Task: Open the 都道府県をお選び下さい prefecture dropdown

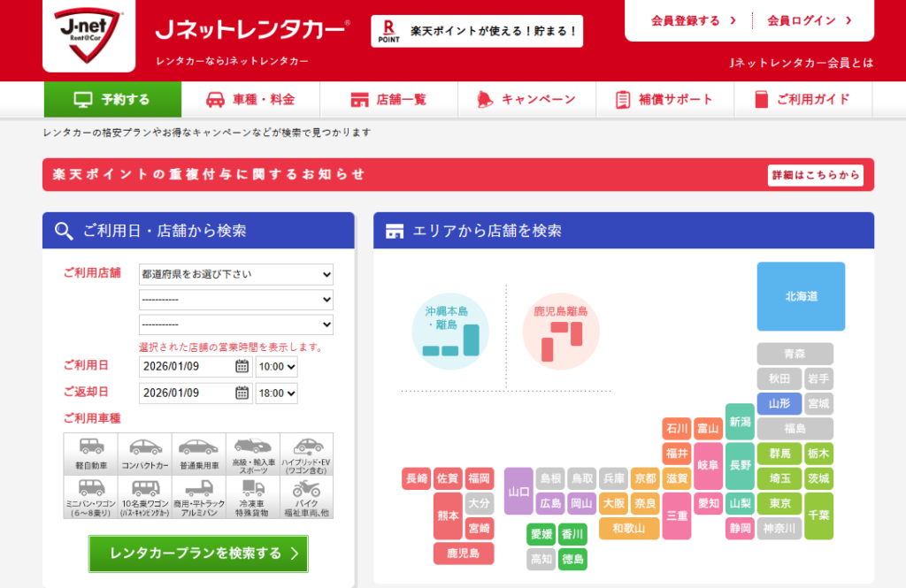Action: click(x=235, y=275)
